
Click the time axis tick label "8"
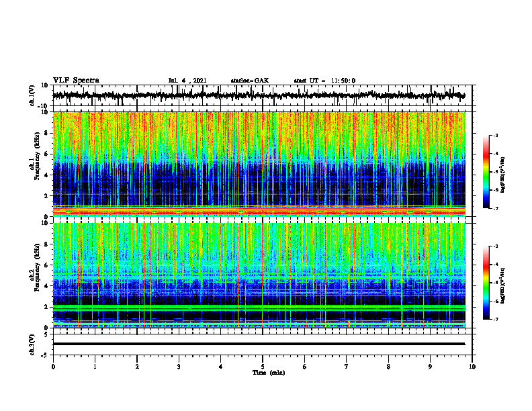coord(388,367)
